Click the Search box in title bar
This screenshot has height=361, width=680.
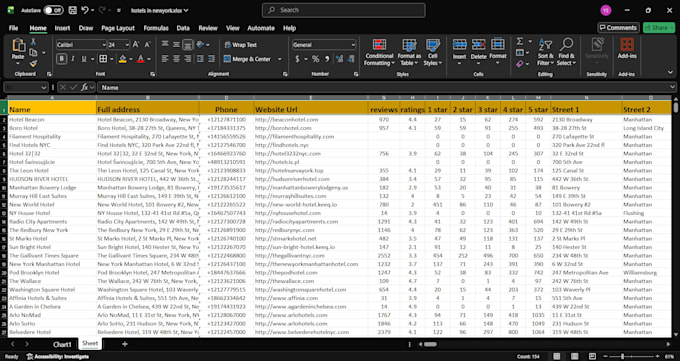click(343, 10)
